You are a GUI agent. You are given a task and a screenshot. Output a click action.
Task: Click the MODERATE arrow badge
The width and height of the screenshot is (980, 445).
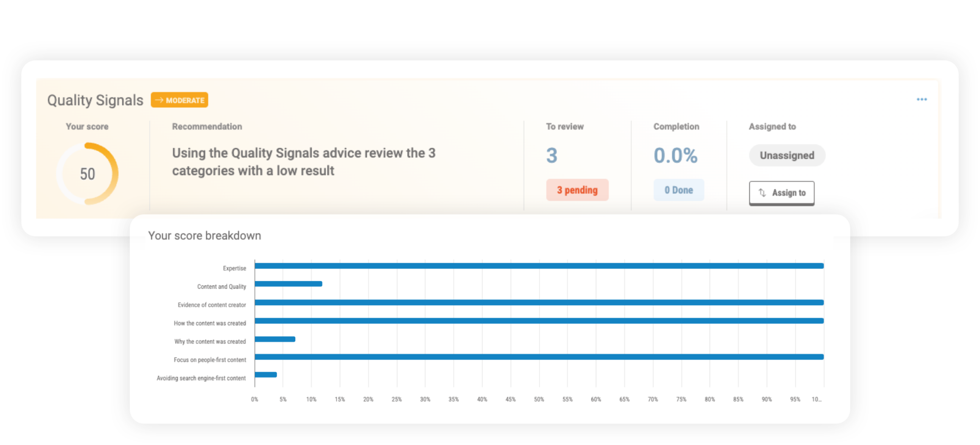pyautogui.click(x=179, y=100)
